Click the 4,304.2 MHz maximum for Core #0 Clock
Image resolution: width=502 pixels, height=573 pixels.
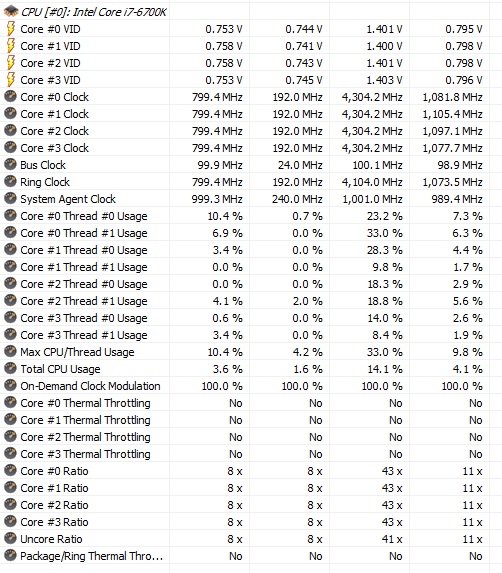coord(372,97)
